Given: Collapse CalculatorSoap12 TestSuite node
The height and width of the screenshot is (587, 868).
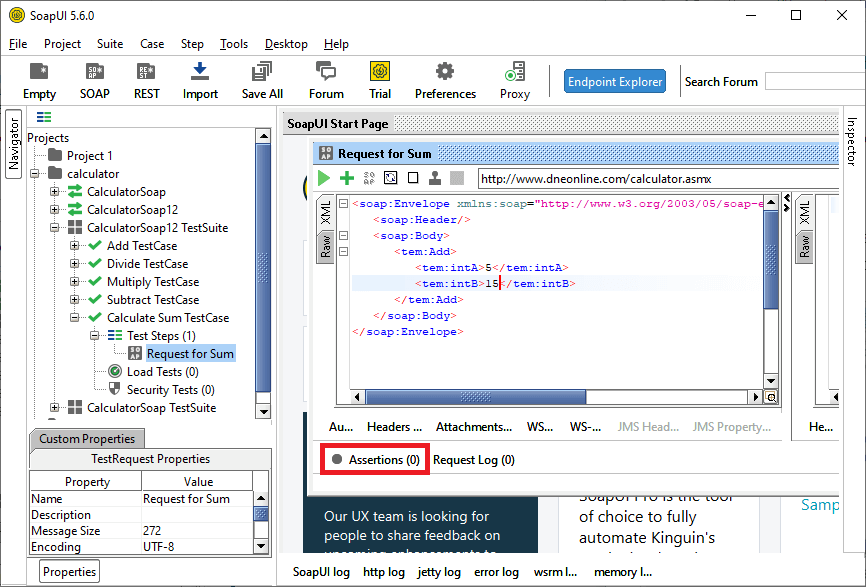Looking at the screenshot, I should coord(54,228).
